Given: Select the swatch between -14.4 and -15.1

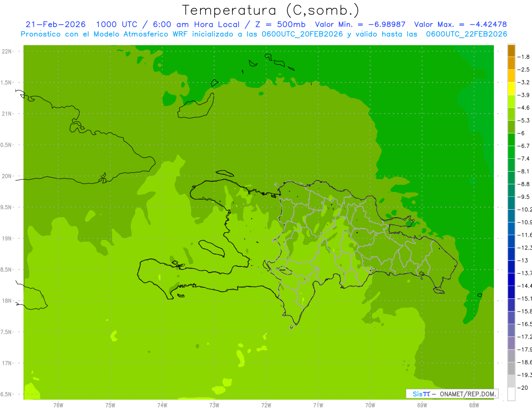Looking at the screenshot, I should [511, 292].
